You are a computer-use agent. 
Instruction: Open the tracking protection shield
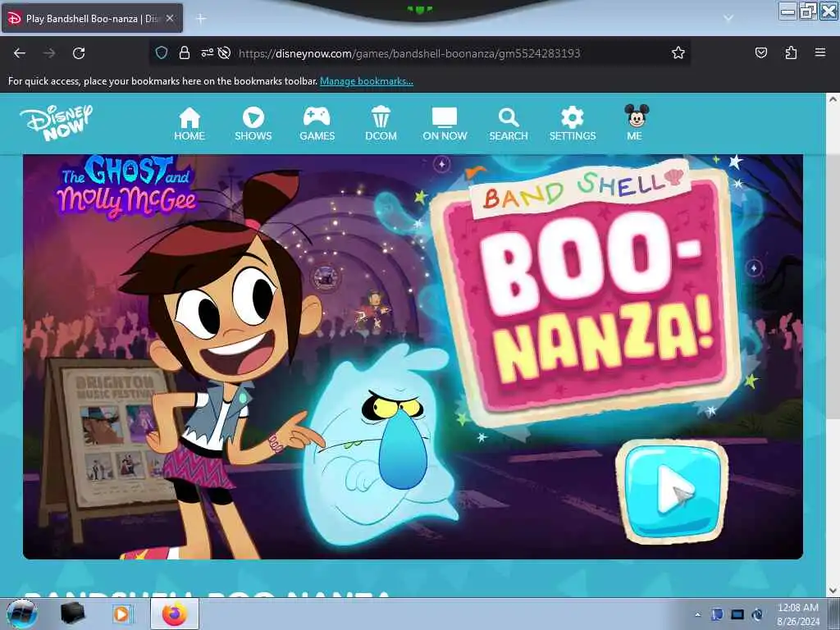pos(162,52)
